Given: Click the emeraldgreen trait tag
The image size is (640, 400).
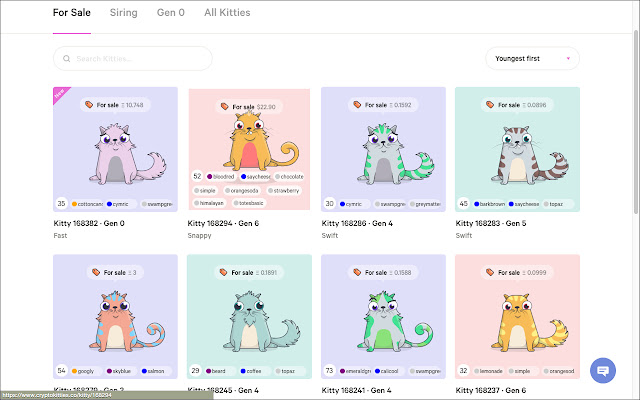Looking at the screenshot, I should coord(355,371).
